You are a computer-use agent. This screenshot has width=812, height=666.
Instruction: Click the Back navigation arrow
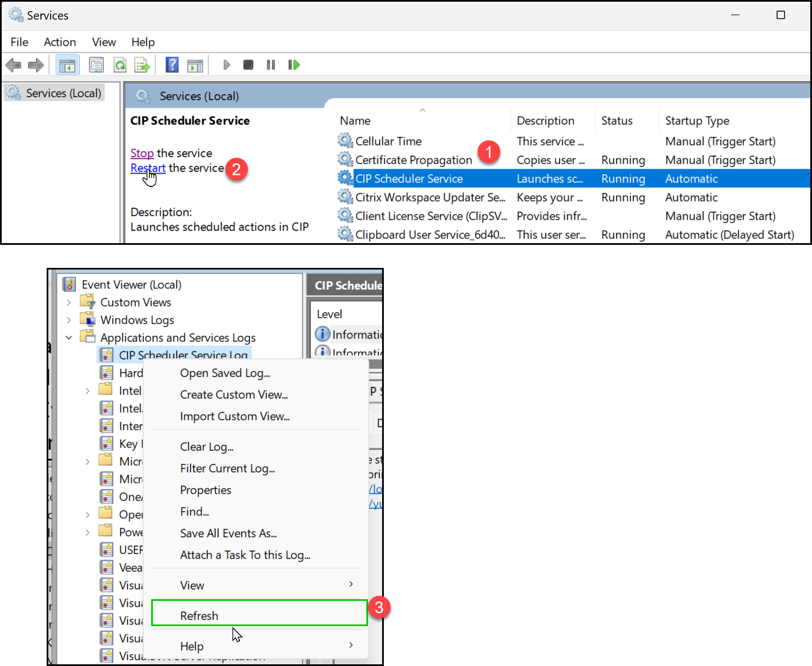[13, 65]
